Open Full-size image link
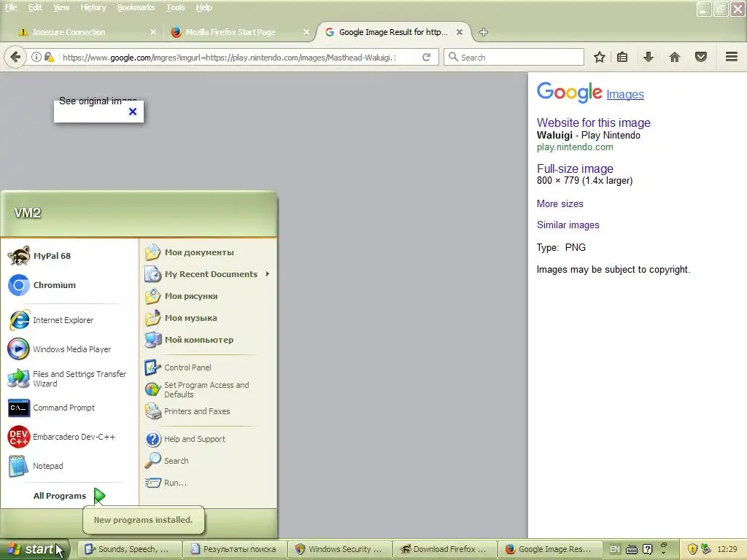Screen dimensions: 747x560 tap(575, 168)
